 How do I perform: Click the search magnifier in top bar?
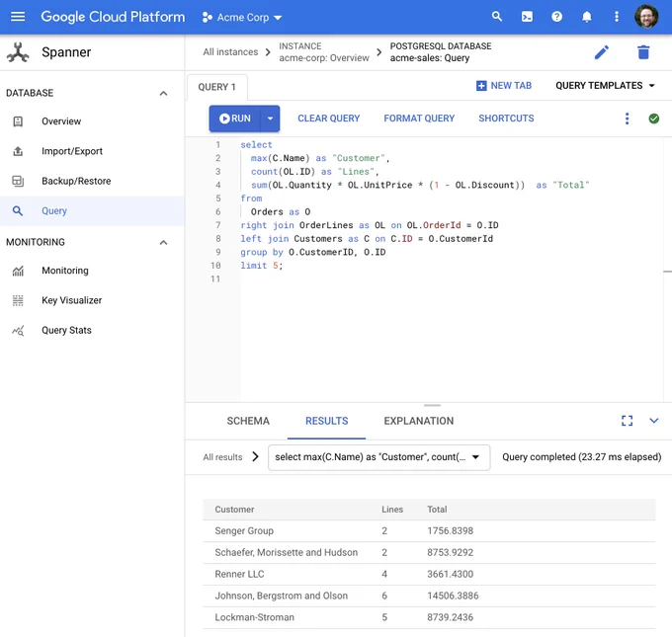tap(497, 17)
